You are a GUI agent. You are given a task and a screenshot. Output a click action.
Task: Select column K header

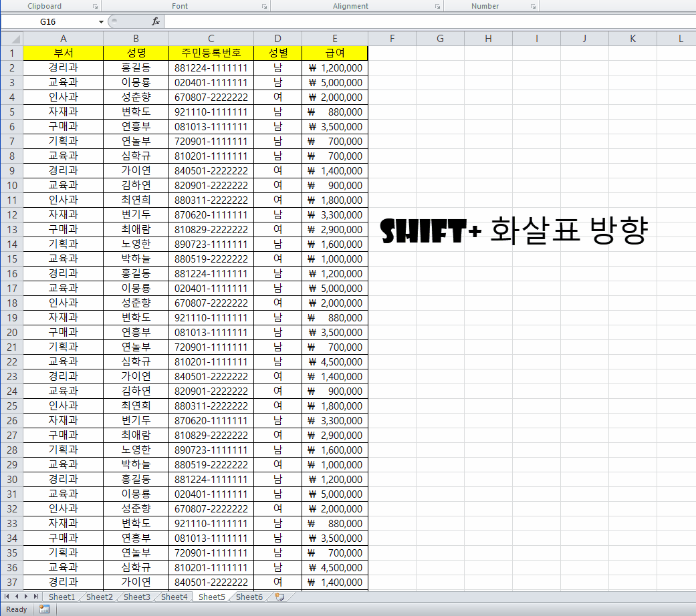click(x=632, y=39)
